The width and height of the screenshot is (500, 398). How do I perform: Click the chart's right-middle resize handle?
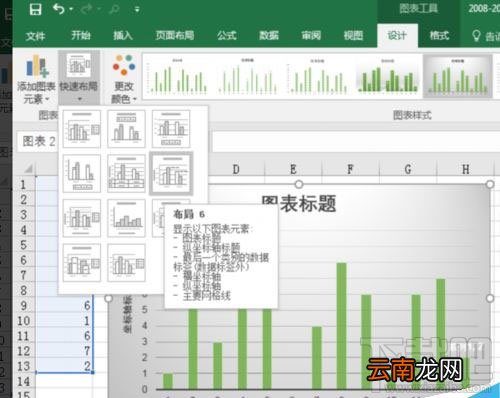(x=490, y=298)
